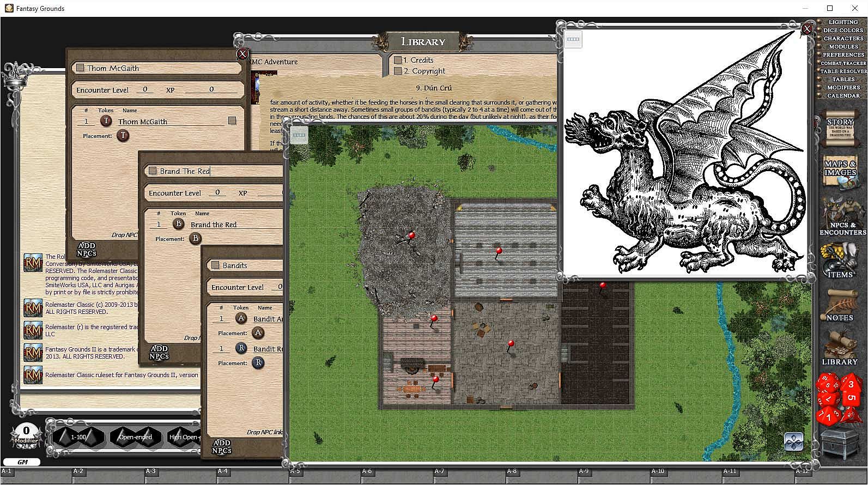Click the R placement token in Bandits

(x=258, y=362)
